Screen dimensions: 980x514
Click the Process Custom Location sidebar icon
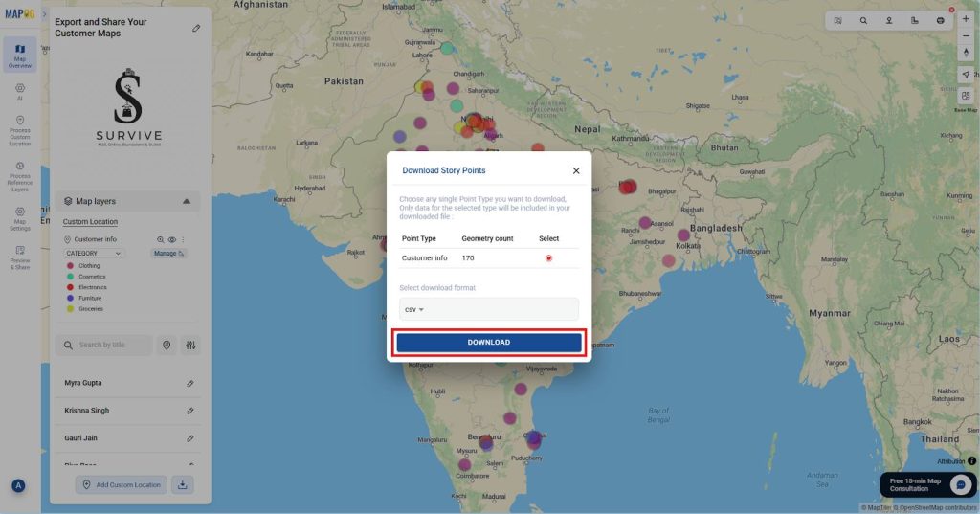(x=20, y=128)
